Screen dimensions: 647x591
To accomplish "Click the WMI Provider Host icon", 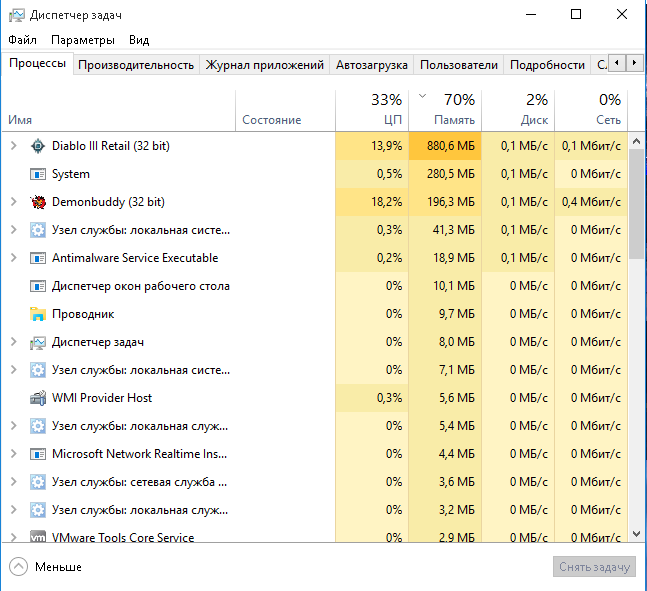I will click(x=38, y=398).
